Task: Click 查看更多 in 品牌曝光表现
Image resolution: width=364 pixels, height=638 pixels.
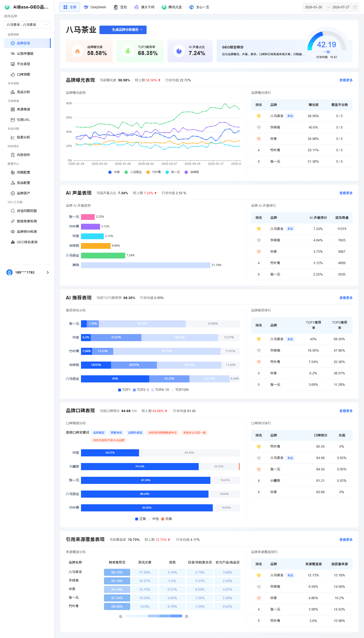Action: [346, 80]
